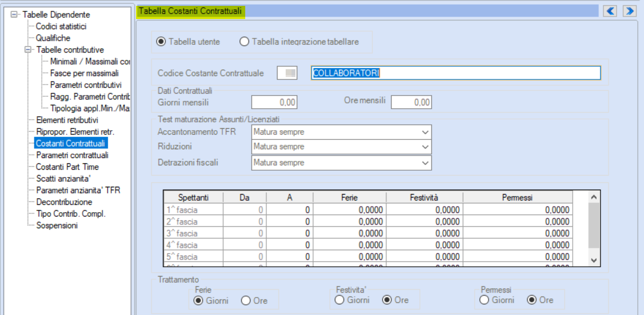Open Parametri contrattuali tree entry
Viewport: 644px width, 315px height.
click(72, 155)
